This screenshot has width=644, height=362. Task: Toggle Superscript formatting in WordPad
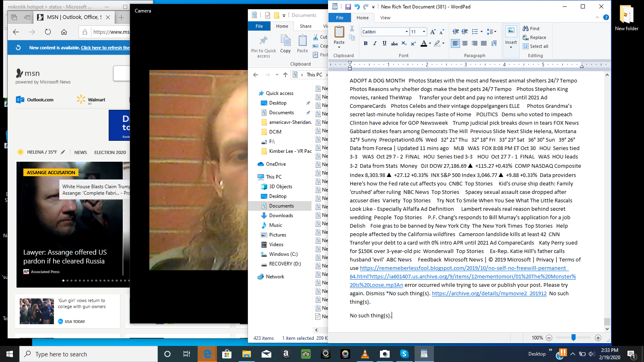(413, 43)
